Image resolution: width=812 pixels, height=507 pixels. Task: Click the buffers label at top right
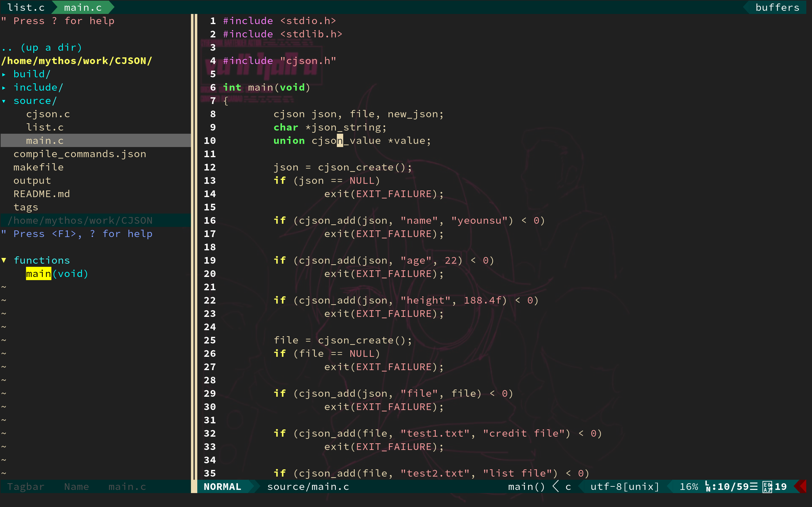click(777, 7)
